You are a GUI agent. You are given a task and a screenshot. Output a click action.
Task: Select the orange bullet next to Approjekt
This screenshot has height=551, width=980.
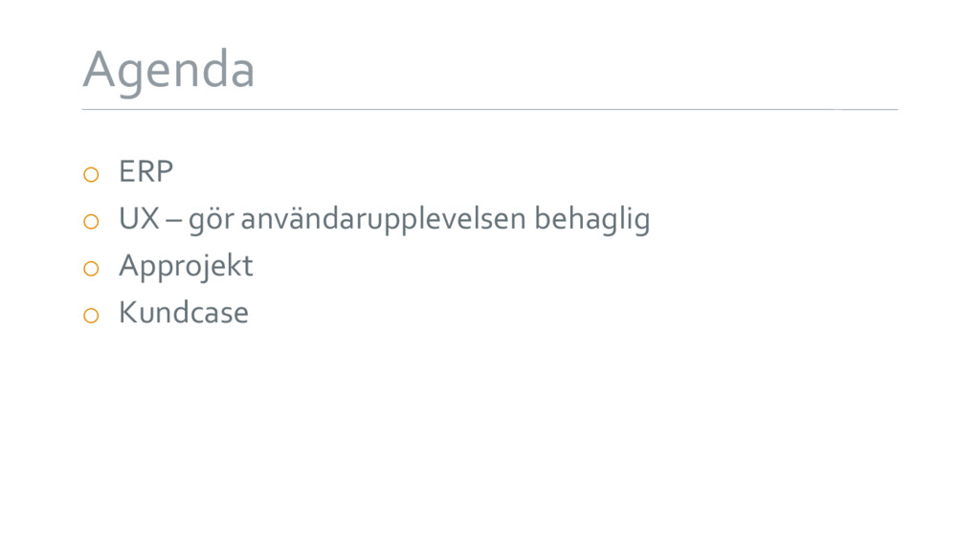[91, 269]
